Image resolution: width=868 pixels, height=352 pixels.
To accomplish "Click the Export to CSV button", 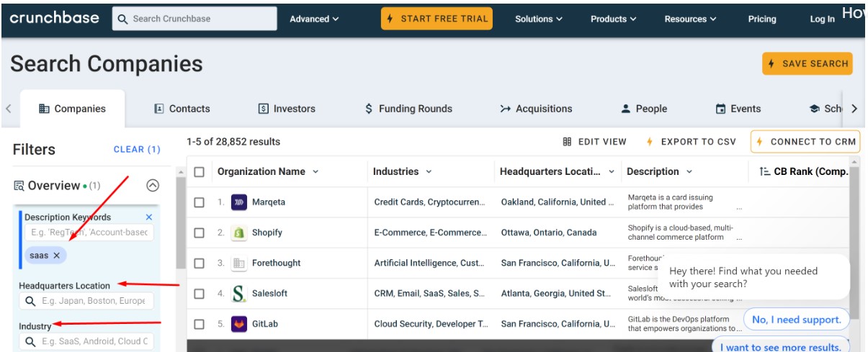I will click(x=690, y=142).
